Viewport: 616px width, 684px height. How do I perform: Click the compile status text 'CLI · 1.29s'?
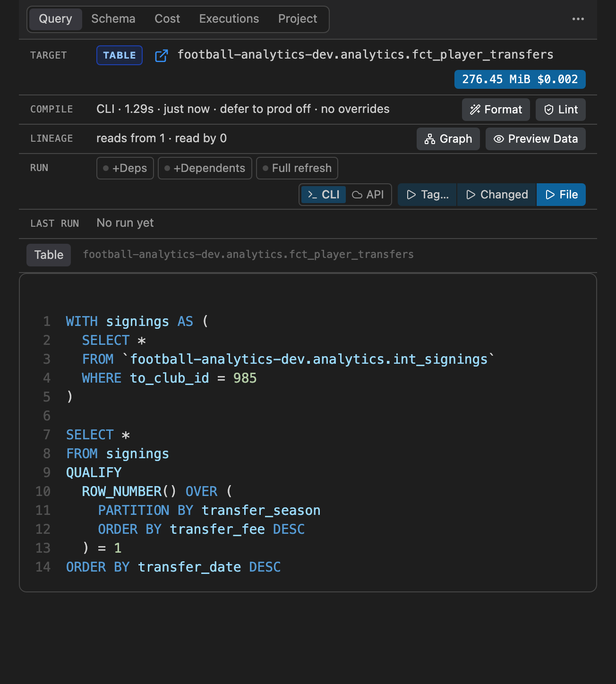click(125, 109)
